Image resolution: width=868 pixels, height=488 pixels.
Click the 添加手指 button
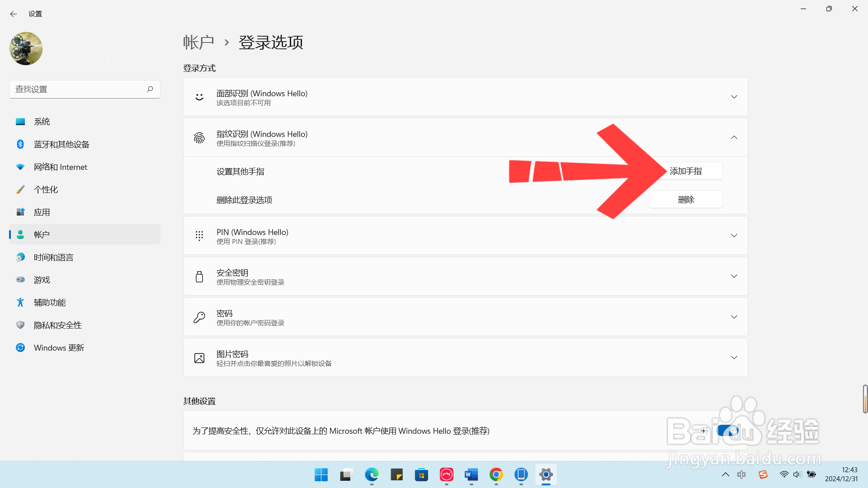[x=686, y=171]
